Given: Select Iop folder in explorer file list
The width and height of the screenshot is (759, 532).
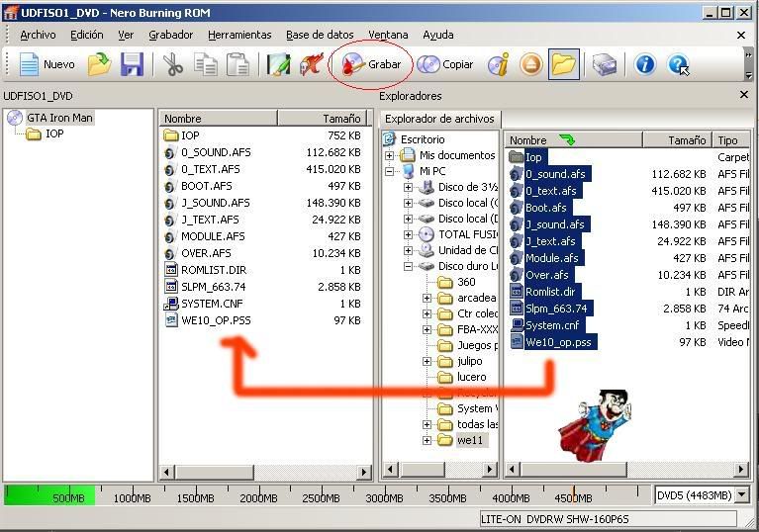Looking at the screenshot, I should point(533,157).
